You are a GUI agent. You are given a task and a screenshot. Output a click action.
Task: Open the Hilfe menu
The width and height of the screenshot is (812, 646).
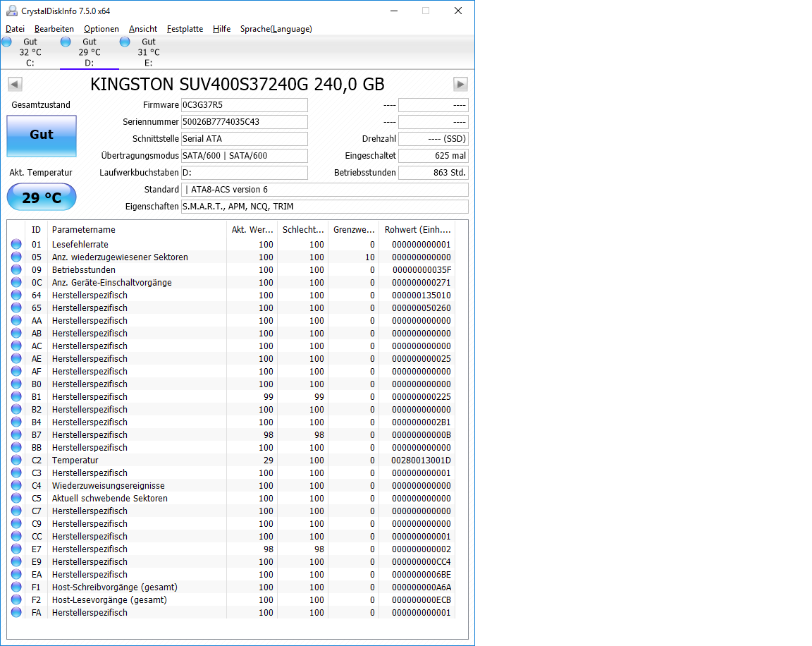(221, 29)
